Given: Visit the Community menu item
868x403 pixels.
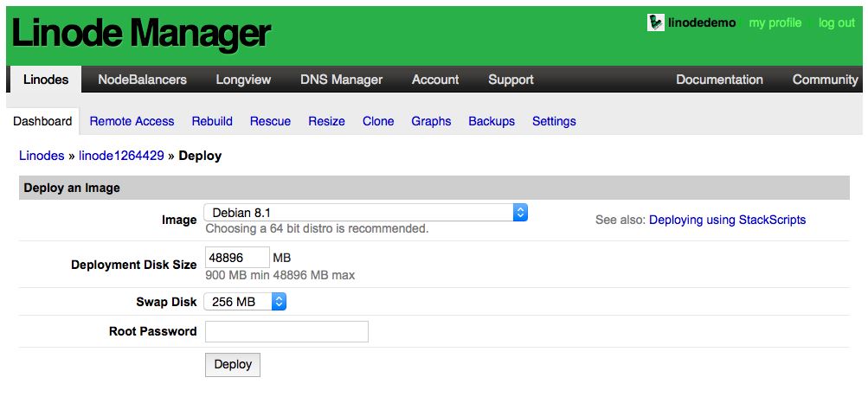Looking at the screenshot, I should pos(825,80).
